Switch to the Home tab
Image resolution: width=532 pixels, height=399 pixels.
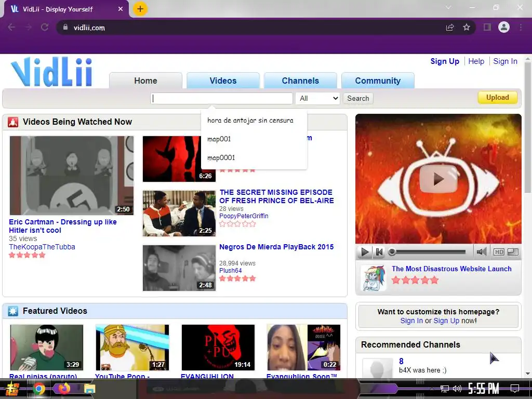click(x=145, y=81)
